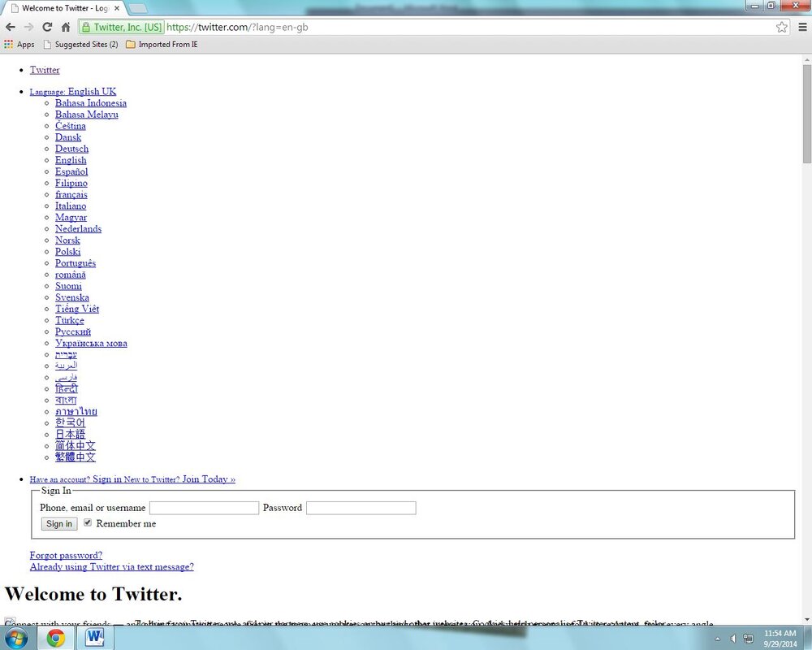Focus the Phone, email or username field
The image size is (812, 650).
point(204,508)
